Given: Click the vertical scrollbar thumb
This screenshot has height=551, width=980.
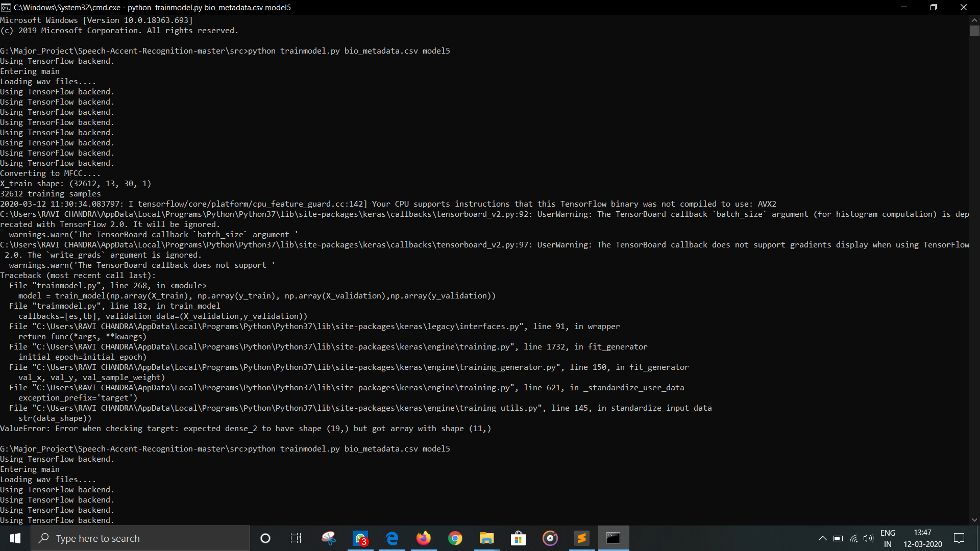Looking at the screenshot, I should point(974,31).
